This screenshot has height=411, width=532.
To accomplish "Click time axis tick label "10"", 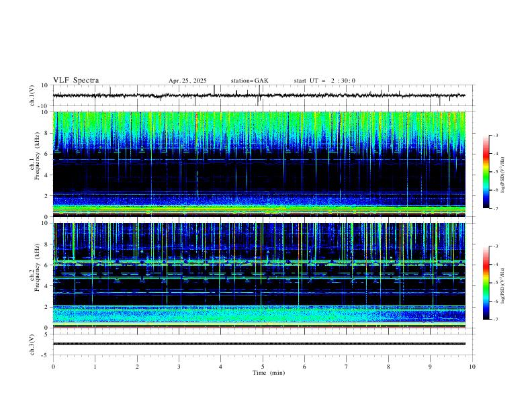I will pyautogui.click(x=472, y=367).
